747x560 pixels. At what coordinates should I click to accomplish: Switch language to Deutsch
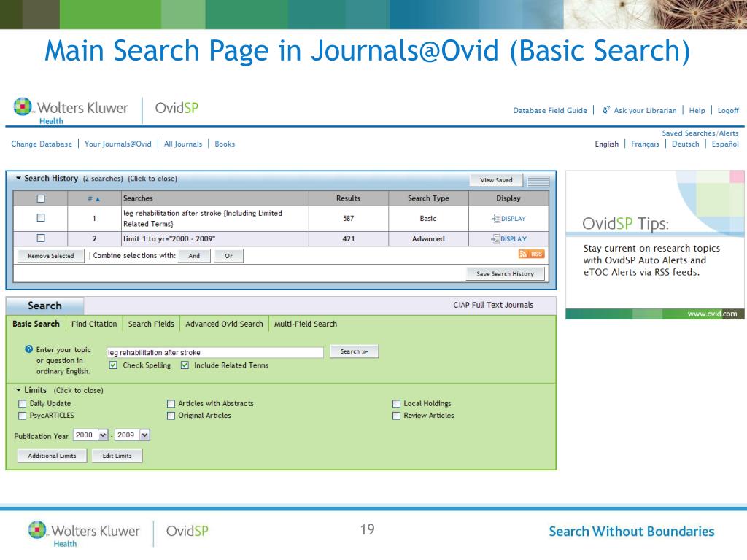(x=686, y=144)
